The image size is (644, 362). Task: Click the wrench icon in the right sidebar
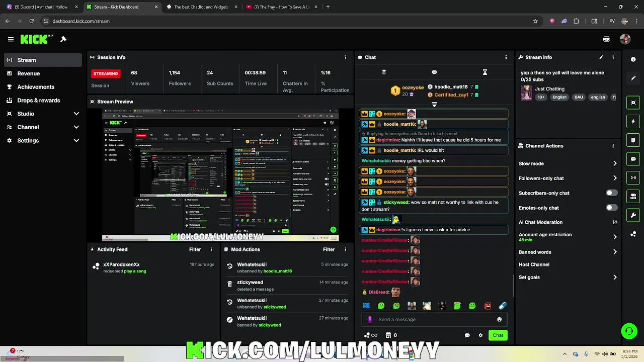pos(633,215)
